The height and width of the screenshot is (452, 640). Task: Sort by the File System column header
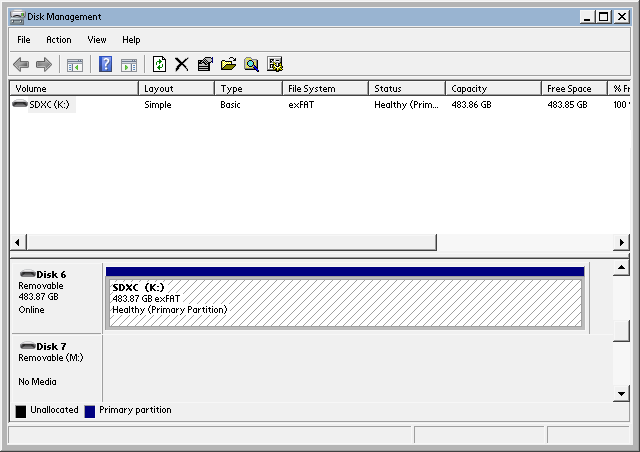325,88
